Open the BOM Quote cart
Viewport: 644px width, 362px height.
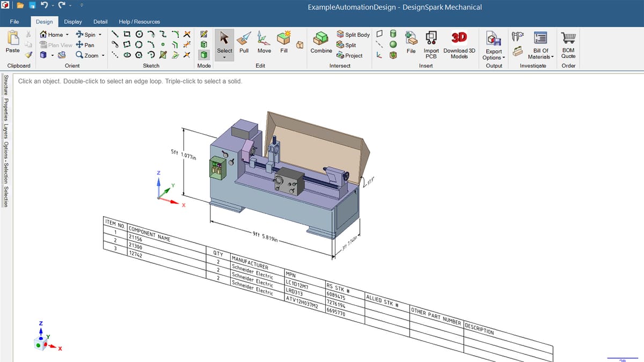click(568, 44)
